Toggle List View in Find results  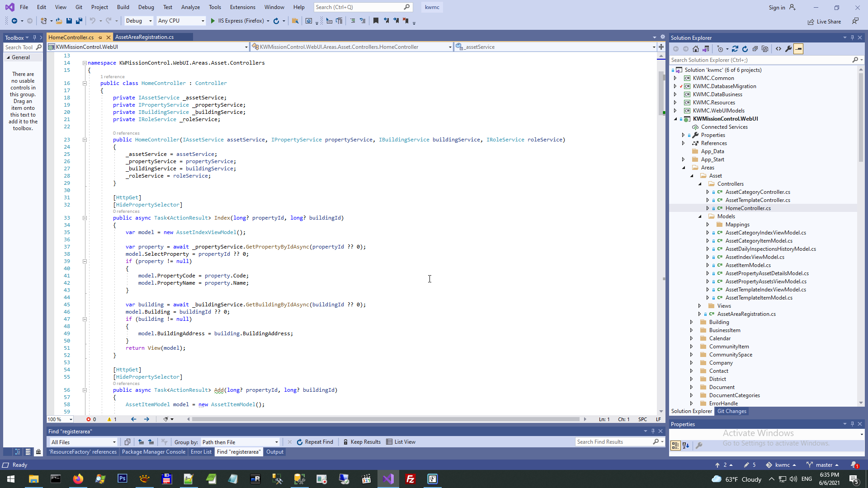point(401,442)
